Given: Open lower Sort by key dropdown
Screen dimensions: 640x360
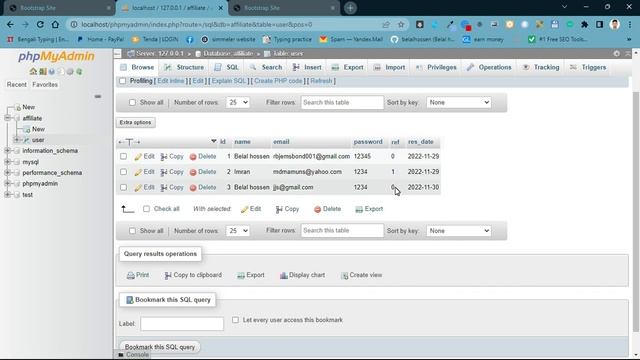Looking at the screenshot, I should click(458, 231).
